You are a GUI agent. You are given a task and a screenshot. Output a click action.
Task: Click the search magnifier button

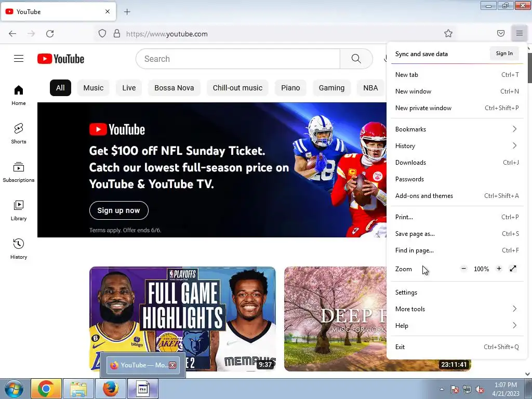[x=356, y=59]
